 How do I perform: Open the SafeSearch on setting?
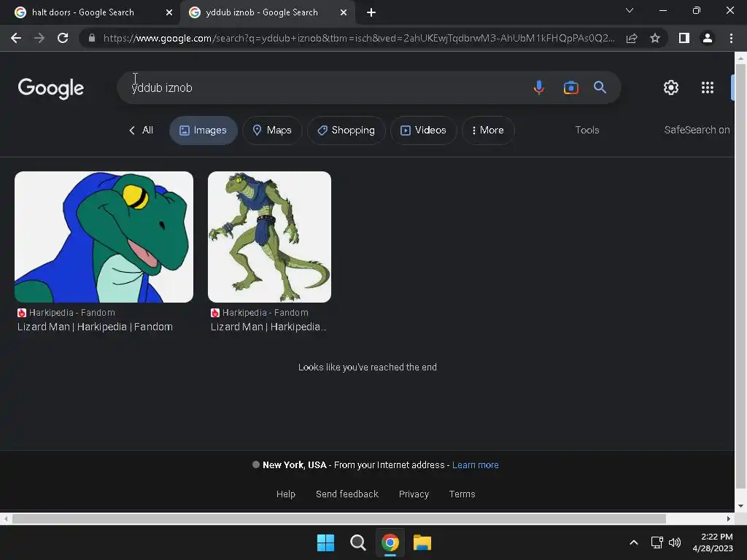click(697, 130)
